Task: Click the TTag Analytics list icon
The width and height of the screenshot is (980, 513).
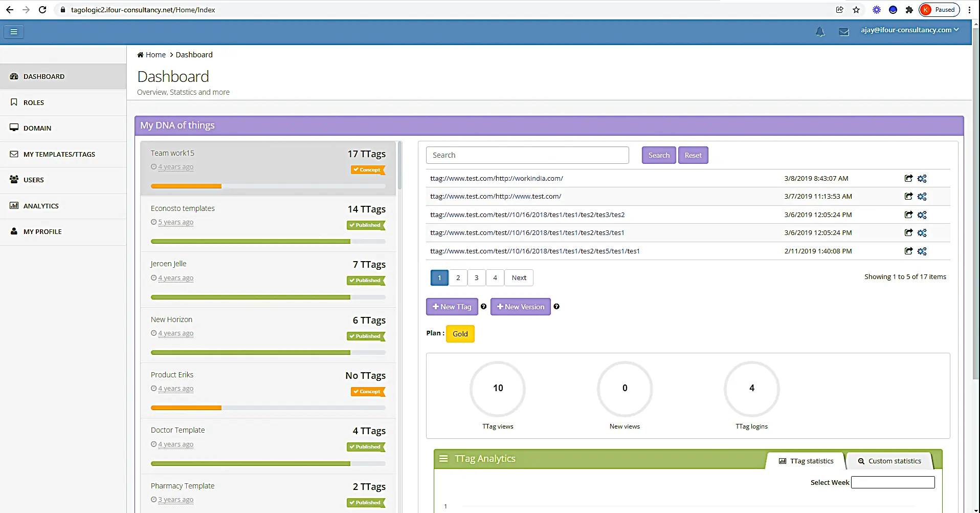Action: [443, 459]
